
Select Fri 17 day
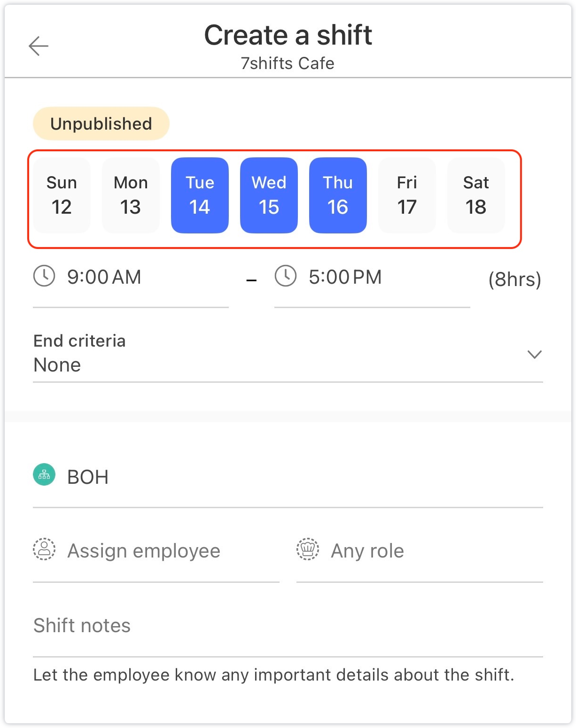[407, 195]
